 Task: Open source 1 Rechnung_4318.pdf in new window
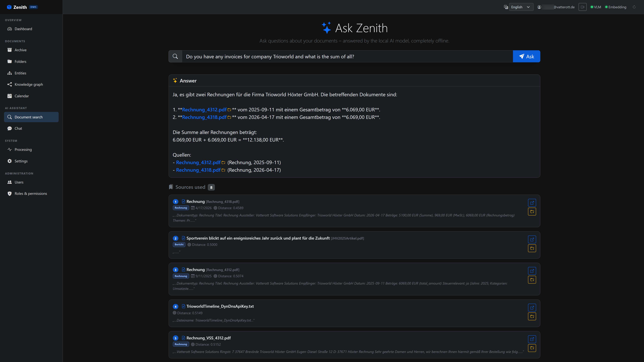click(x=532, y=203)
